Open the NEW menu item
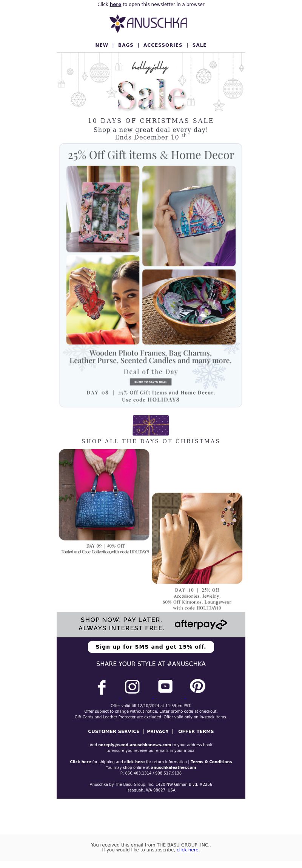302x868 pixels. (x=102, y=45)
